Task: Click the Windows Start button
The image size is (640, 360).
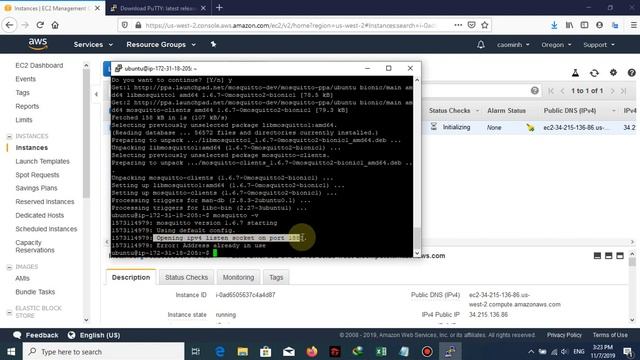Action: [11, 351]
